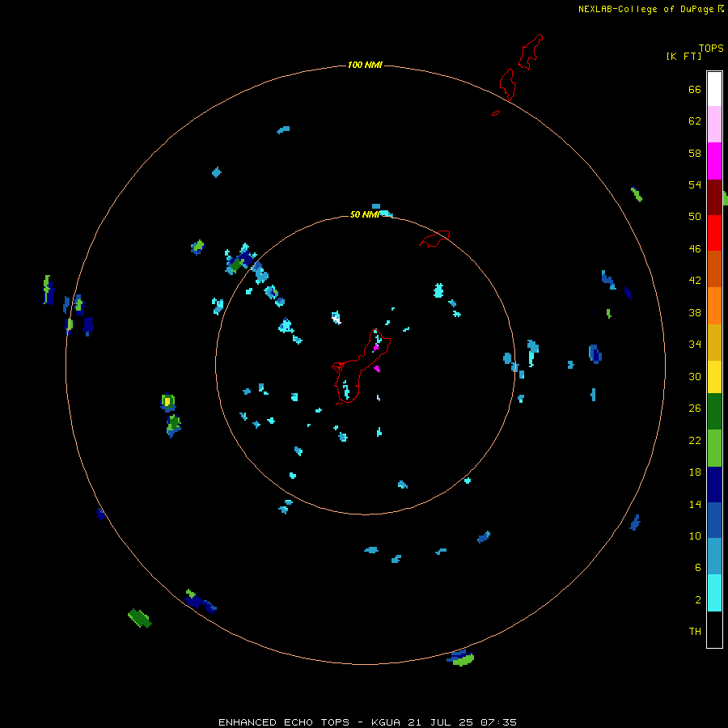Click the magenta echo over northern Guam

pos(376,347)
